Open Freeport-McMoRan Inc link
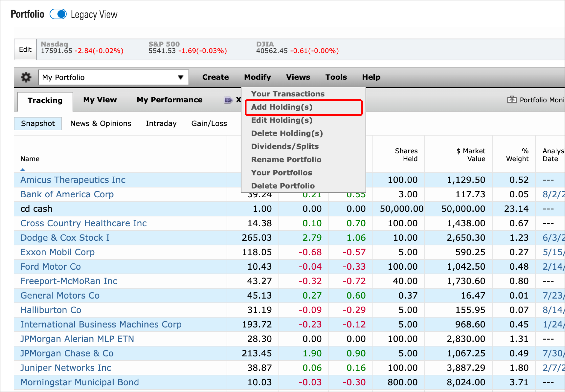The width and height of the screenshot is (565, 392). (69, 281)
